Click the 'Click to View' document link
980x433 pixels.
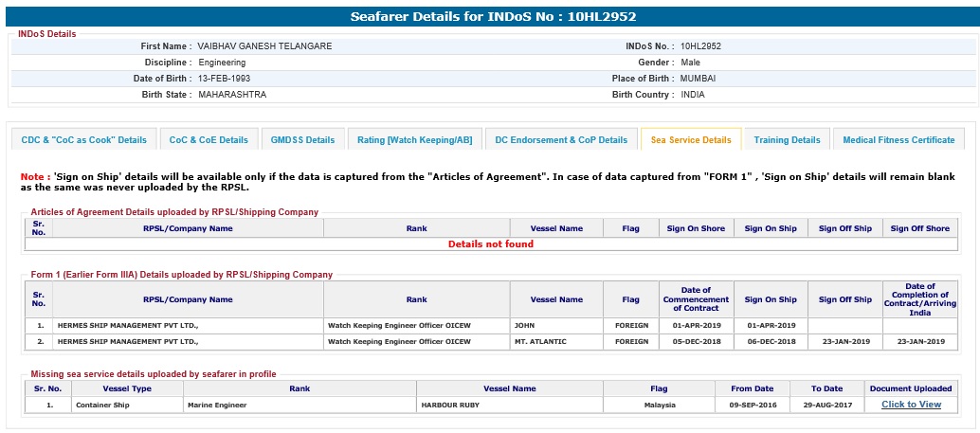(911, 405)
